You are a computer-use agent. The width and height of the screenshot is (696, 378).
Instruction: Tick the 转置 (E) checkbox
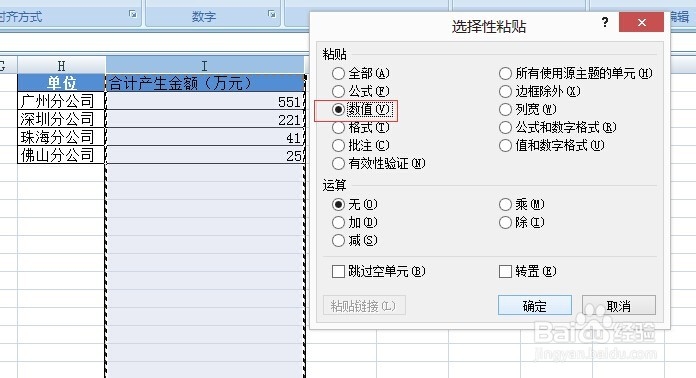pyautogui.click(x=528, y=271)
